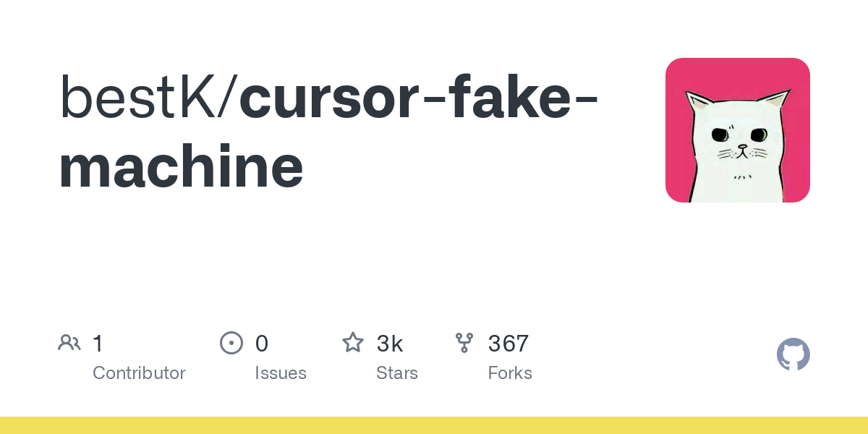
Task: Click the Stars label
Action: [397, 373]
